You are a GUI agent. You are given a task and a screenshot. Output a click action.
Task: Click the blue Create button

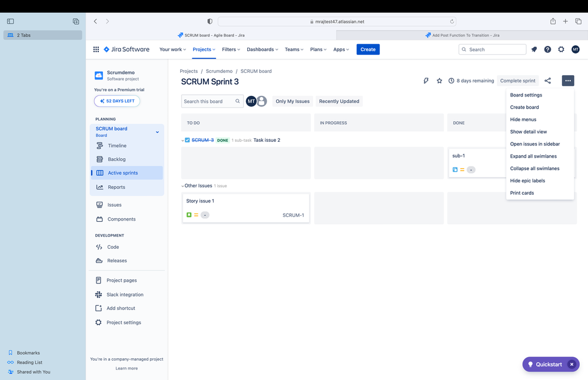[x=368, y=49]
